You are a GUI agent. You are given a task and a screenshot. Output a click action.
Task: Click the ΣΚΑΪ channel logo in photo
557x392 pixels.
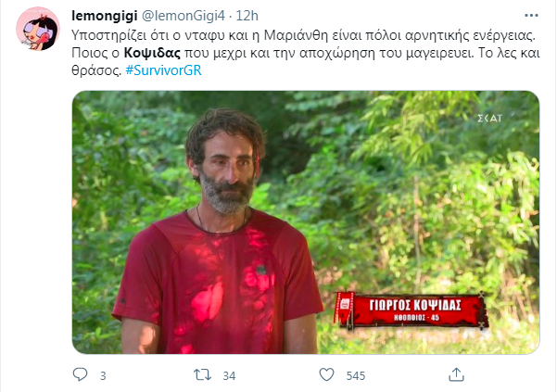(x=490, y=119)
